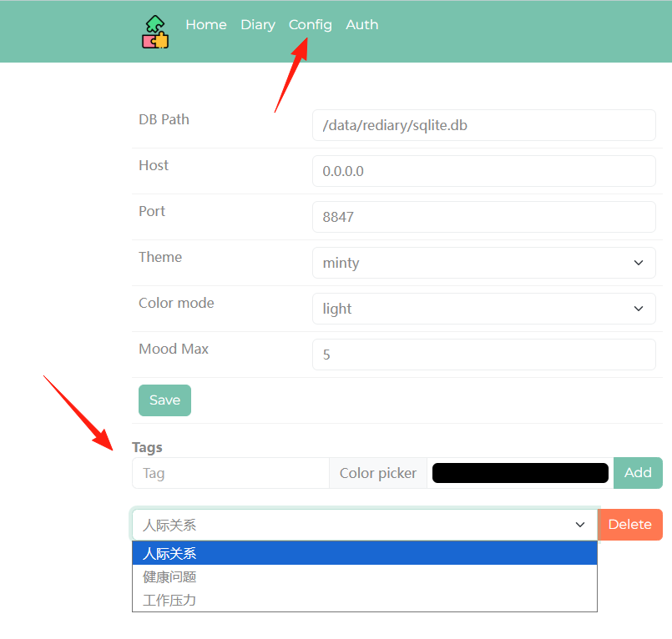Click the Mood Max label
Image resolution: width=672 pixels, height=639 pixels.
(174, 349)
